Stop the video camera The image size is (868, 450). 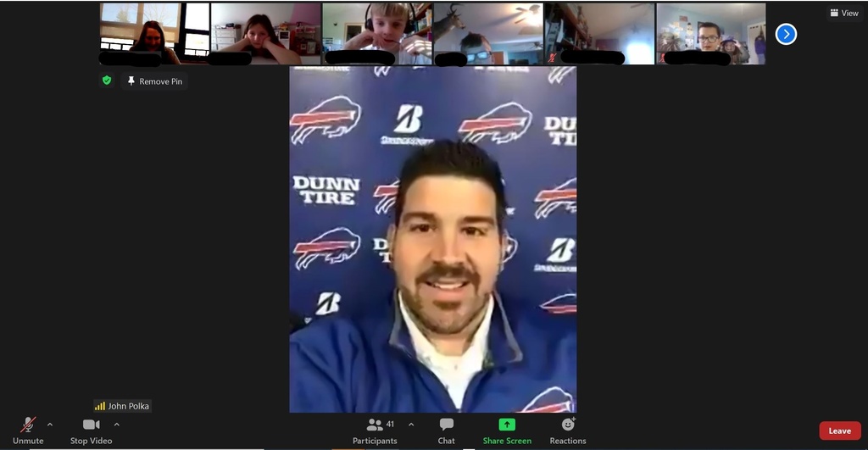click(91, 431)
